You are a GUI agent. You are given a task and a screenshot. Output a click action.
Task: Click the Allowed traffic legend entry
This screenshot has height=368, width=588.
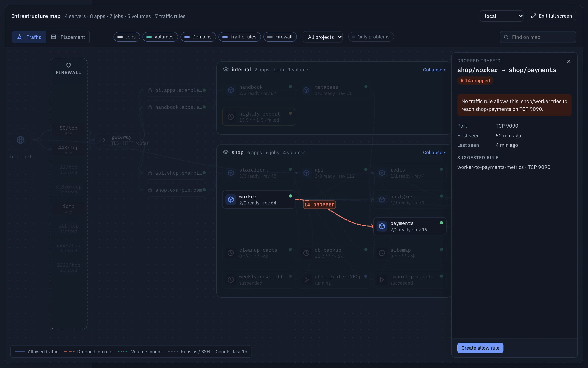click(37, 352)
